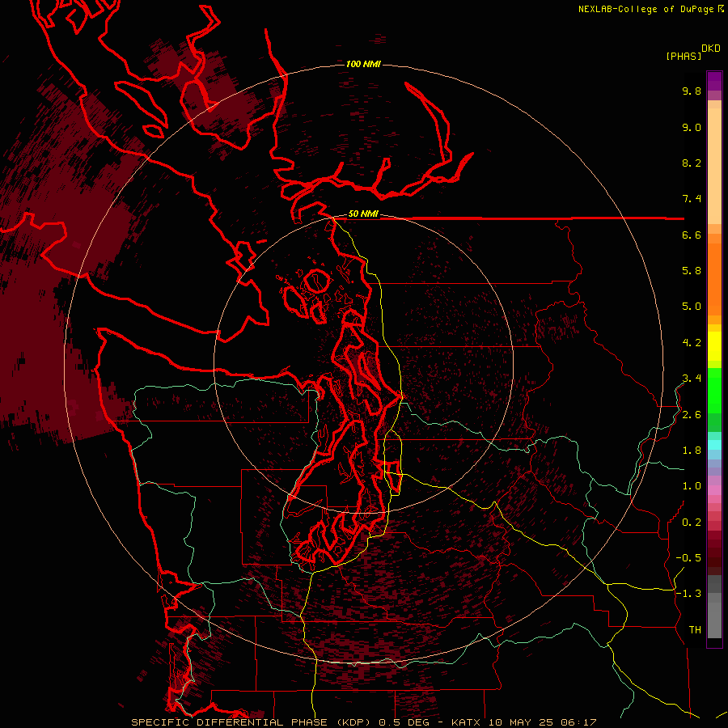This screenshot has width=728, height=728.
Task: Click the 10 MAY 25 date text
Action: (521, 722)
